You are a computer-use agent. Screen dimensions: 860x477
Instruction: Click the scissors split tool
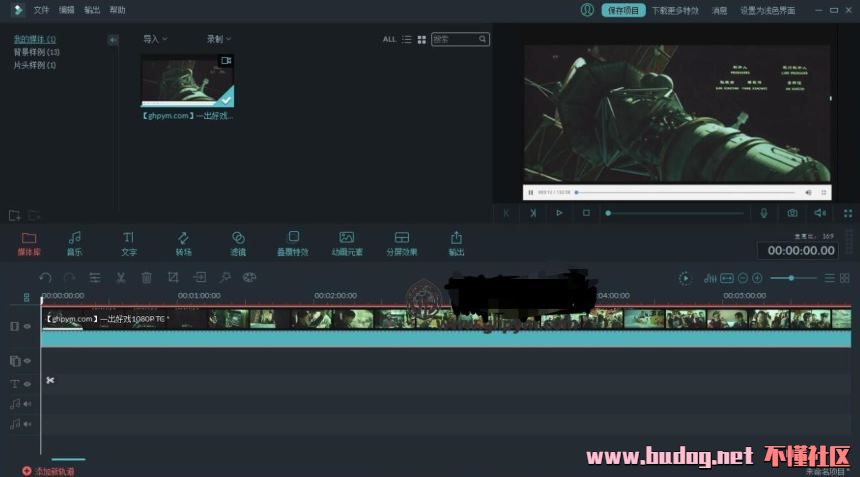(121, 277)
